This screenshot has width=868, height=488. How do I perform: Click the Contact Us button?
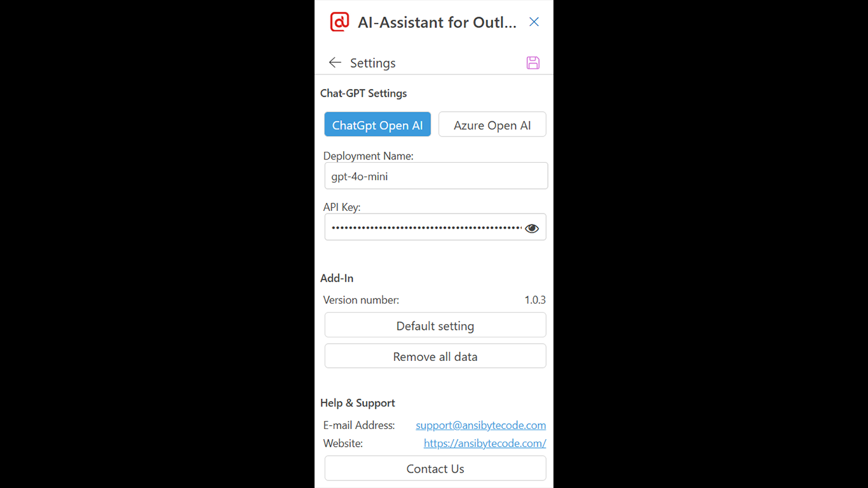pos(435,468)
